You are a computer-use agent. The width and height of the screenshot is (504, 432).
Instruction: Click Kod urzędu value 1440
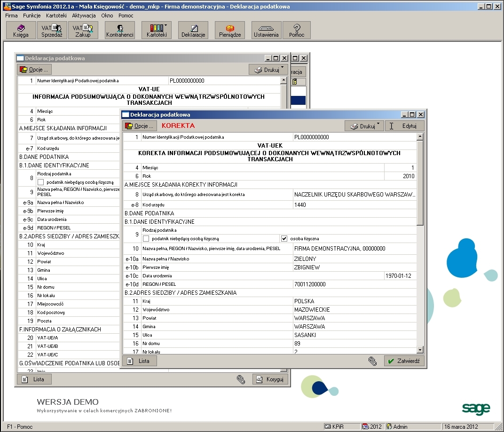click(354, 205)
